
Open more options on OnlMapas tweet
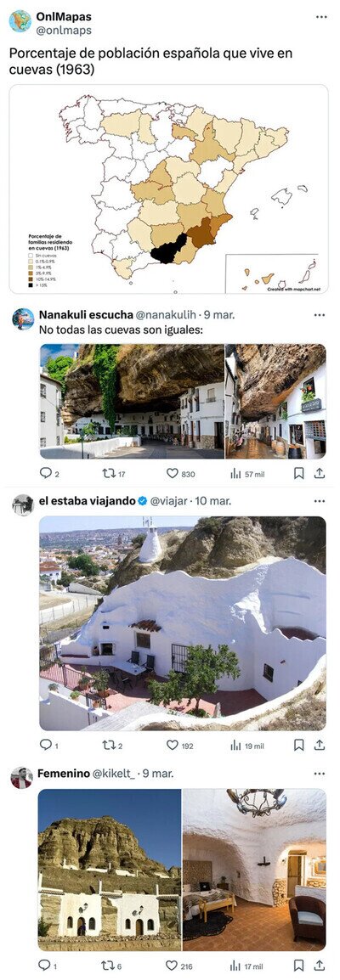(x=321, y=17)
